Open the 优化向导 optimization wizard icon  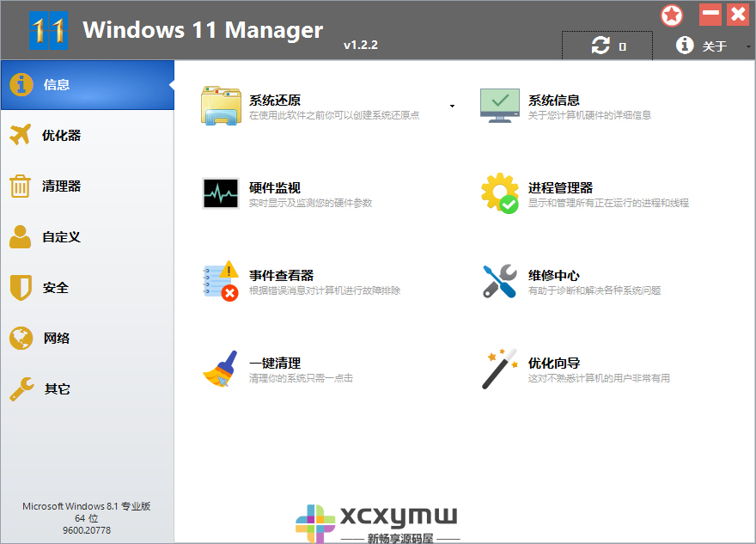[499, 368]
